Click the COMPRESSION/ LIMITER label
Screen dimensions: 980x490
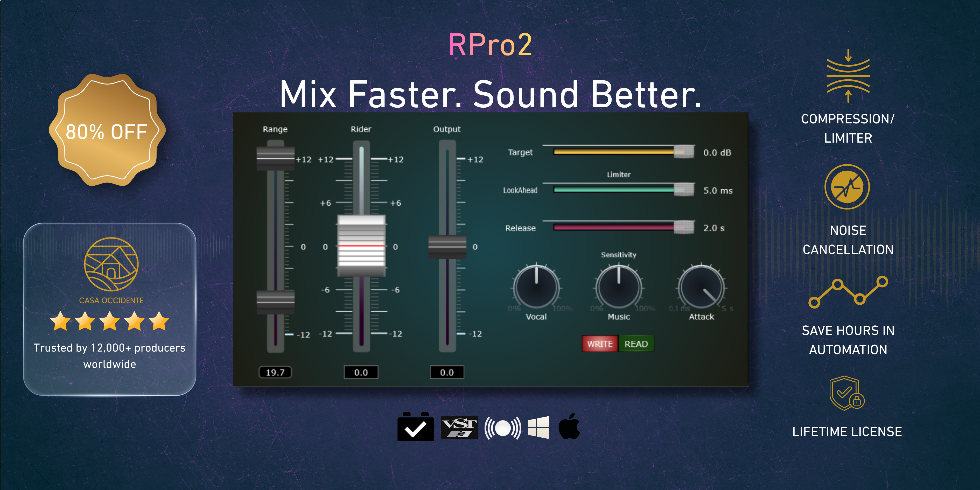pyautogui.click(x=848, y=128)
